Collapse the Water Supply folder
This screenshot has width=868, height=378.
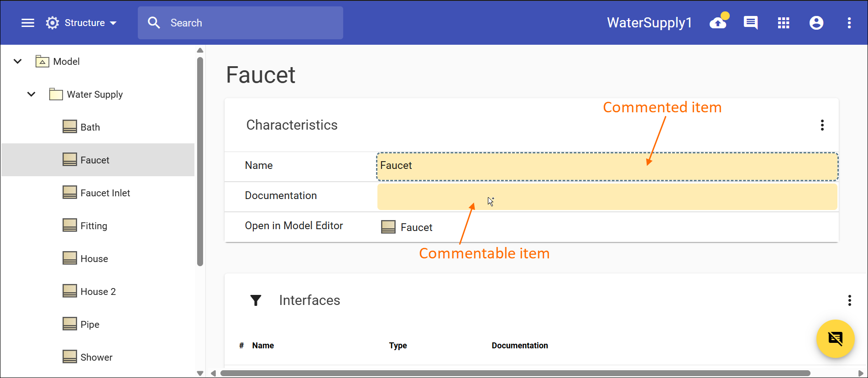tap(31, 94)
